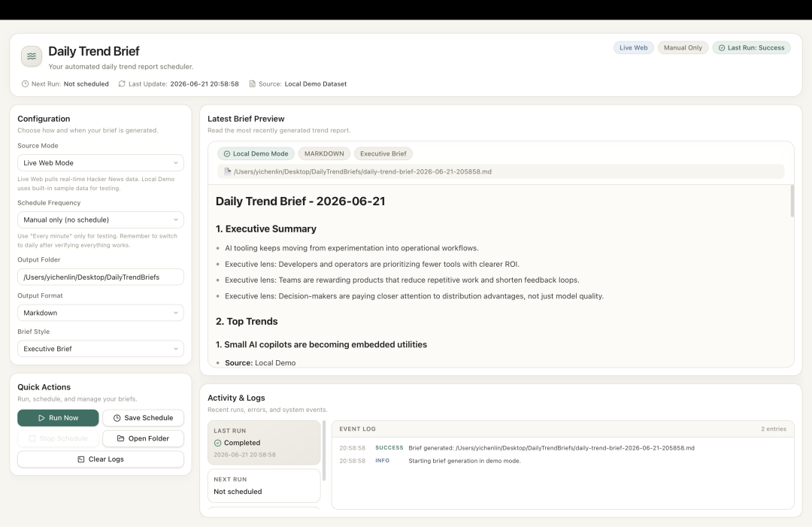Open the Source Mode dropdown
The height and width of the screenshot is (527, 812).
point(101,162)
